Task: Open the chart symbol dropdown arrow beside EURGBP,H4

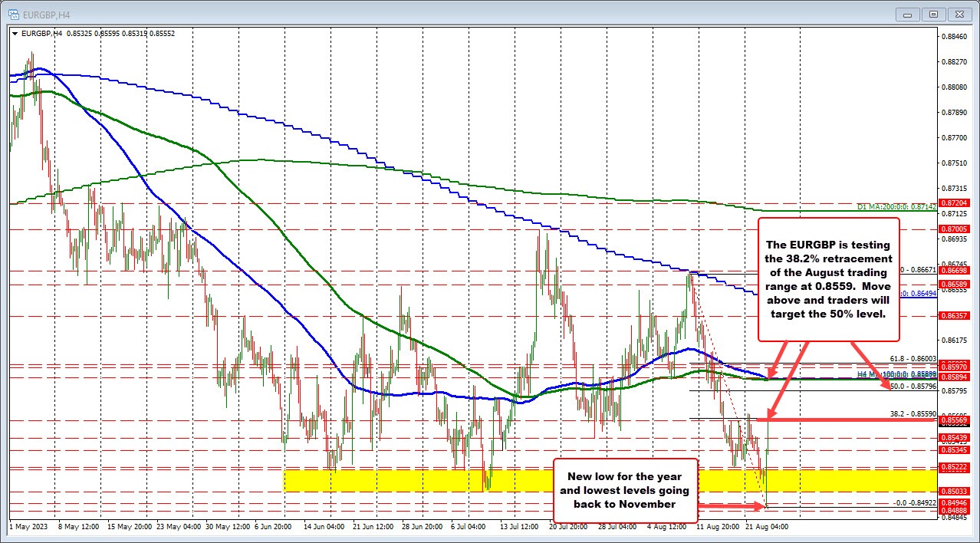Action: tap(15, 34)
